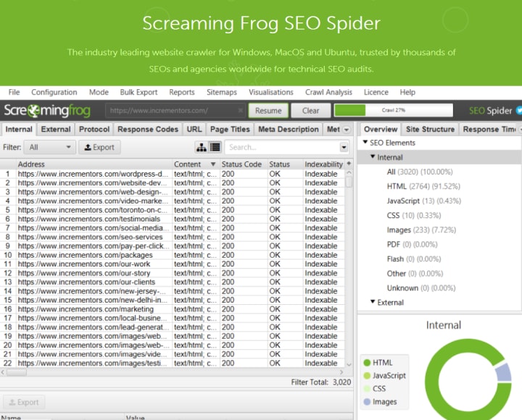
Task: Sort by the Address column header
Action: tap(94, 164)
